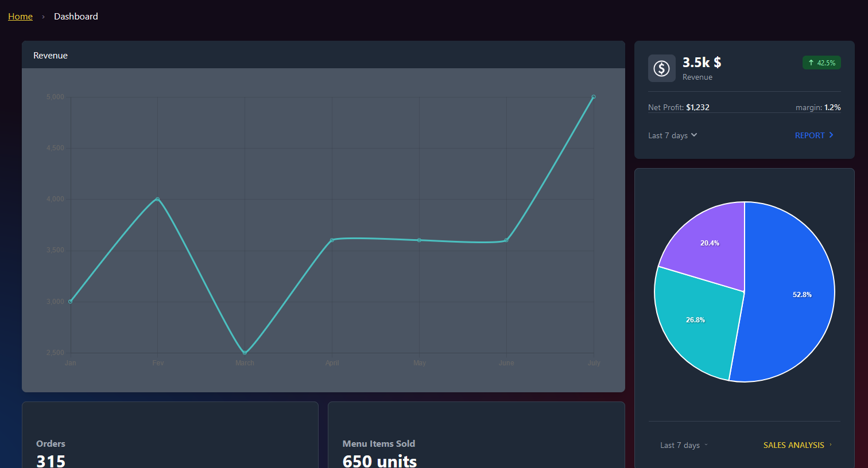Click the Net Profit $1,232 text

click(x=679, y=107)
